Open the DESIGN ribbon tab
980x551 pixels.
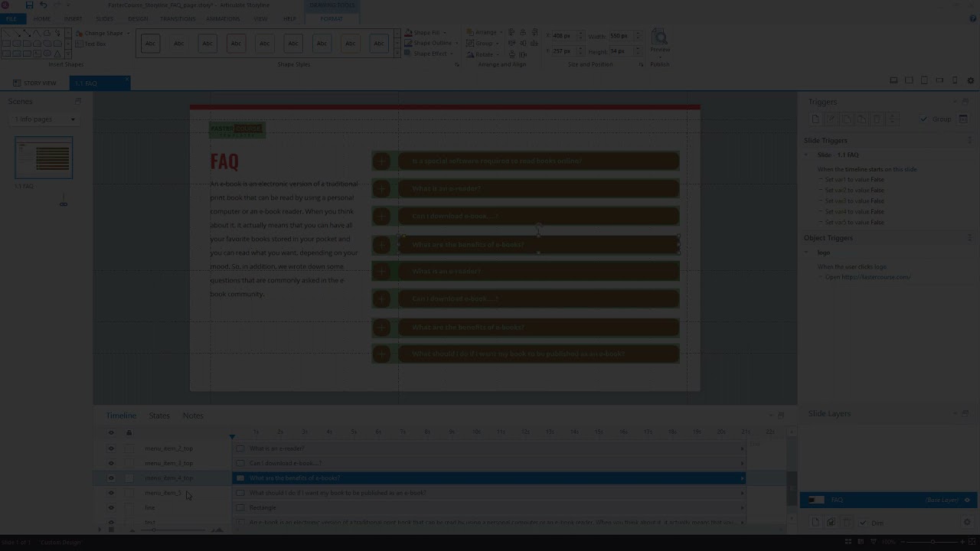coord(138,18)
